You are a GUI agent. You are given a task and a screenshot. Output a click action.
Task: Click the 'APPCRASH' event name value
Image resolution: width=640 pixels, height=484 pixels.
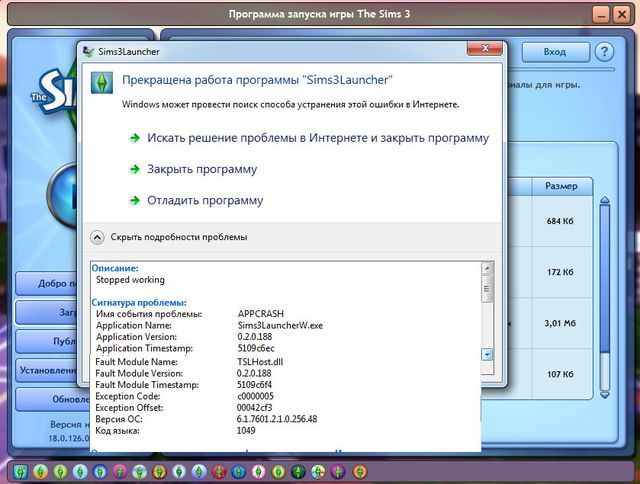[x=261, y=314]
